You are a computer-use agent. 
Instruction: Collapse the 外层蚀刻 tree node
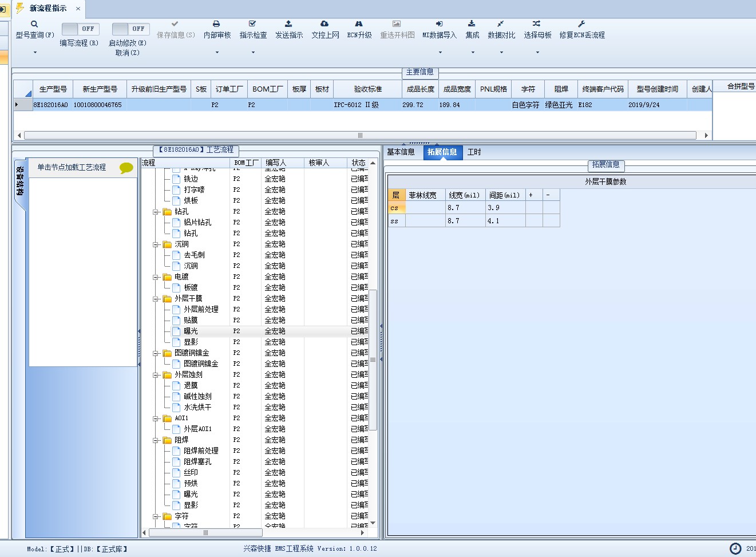pos(156,375)
